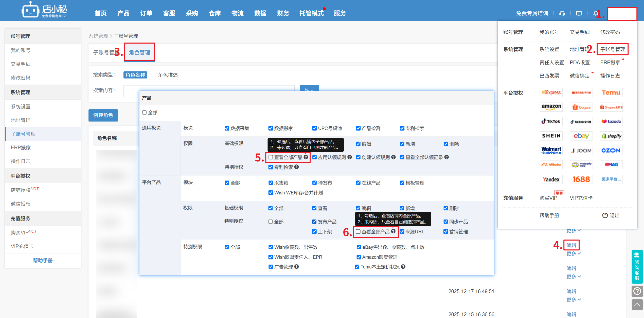This screenshot has height=318, width=644.
Task: Open the TikTok platform authorization
Action: pyautogui.click(x=551, y=122)
